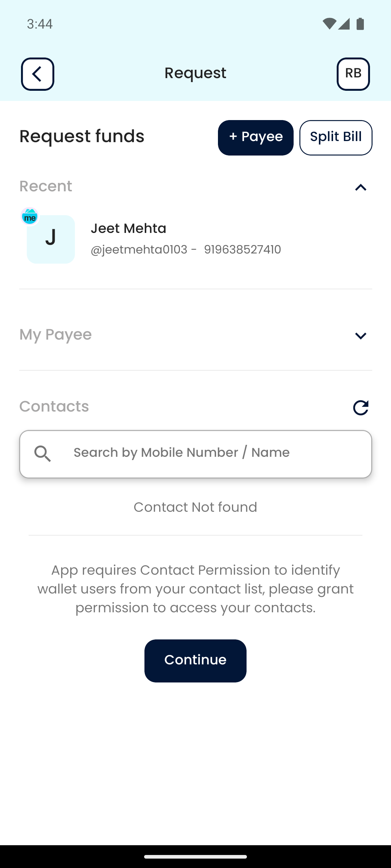Tap the jeetmehta0103 handle and number

(186, 250)
